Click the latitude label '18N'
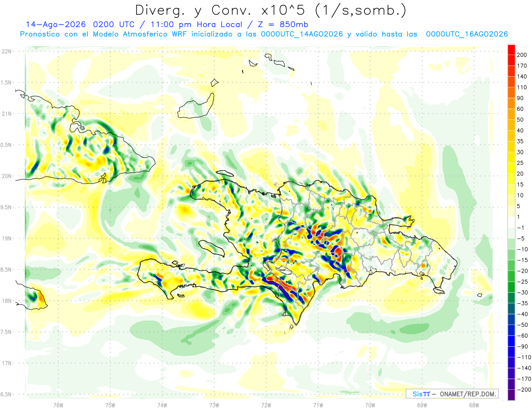Image resolution: width=532 pixels, height=411 pixels. (x=7, y=301)
